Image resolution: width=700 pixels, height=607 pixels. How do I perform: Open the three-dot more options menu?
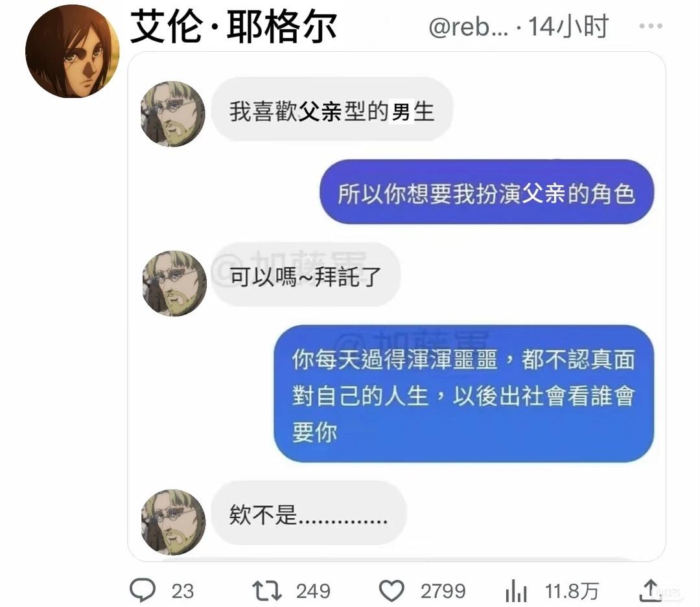651,26
